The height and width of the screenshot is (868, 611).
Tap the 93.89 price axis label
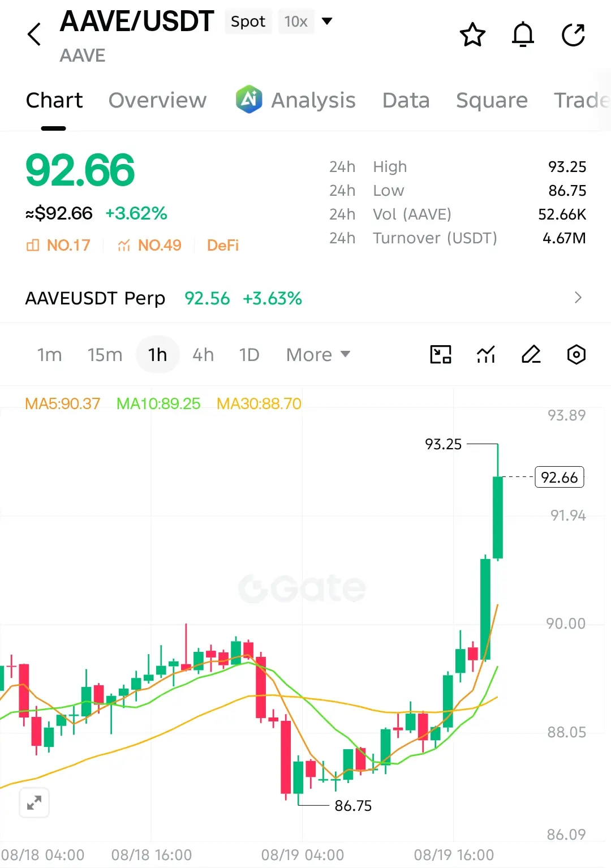(x=566, y=415)
